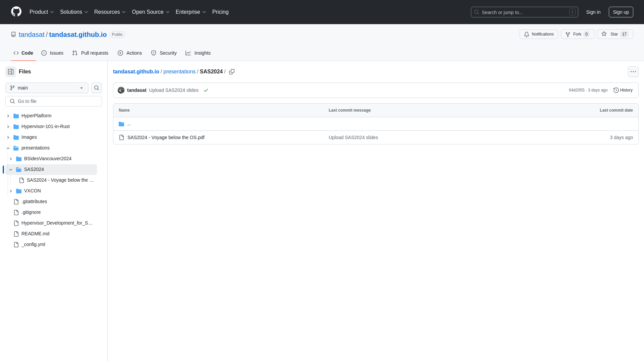Click tandasat commit author name
644x362 pixels.
pos(137,90)
